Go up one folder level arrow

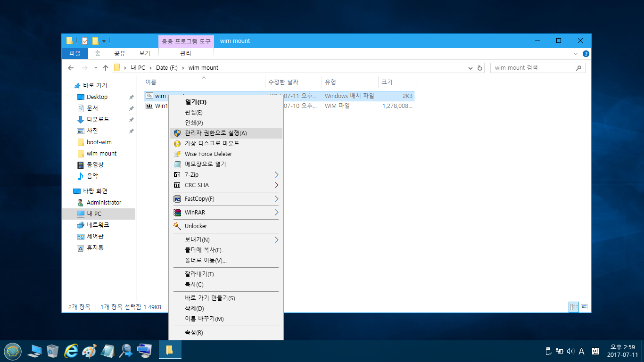(x=106, y=68)
